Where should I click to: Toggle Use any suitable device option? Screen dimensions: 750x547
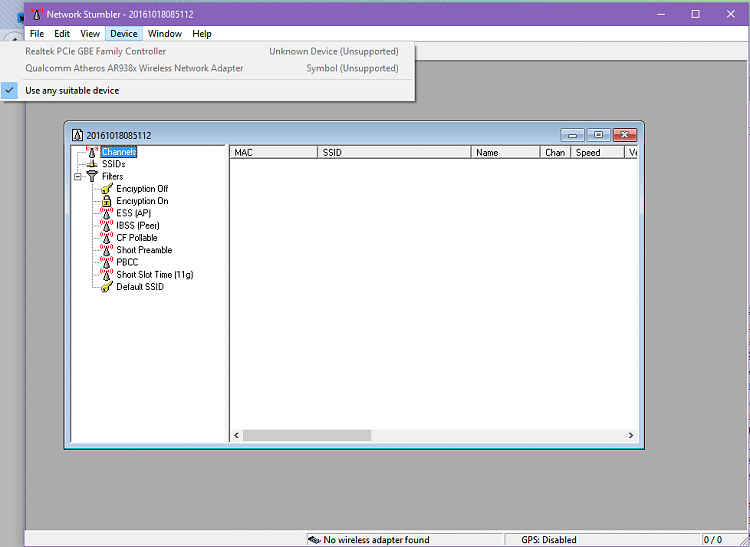[207, 90]
